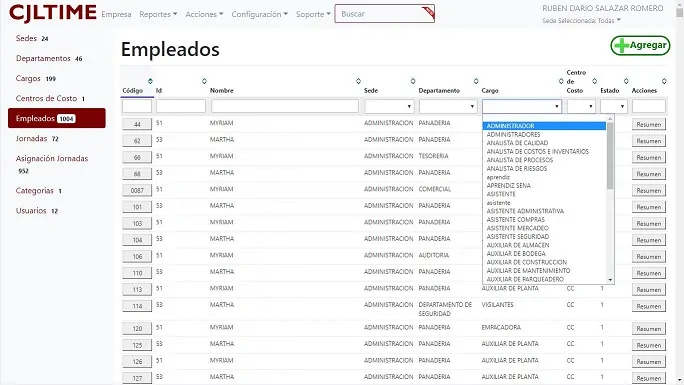Open the Estado filter dropdown
The height and width of the screenshot is (385, 684).
click(x=614, y=106)
